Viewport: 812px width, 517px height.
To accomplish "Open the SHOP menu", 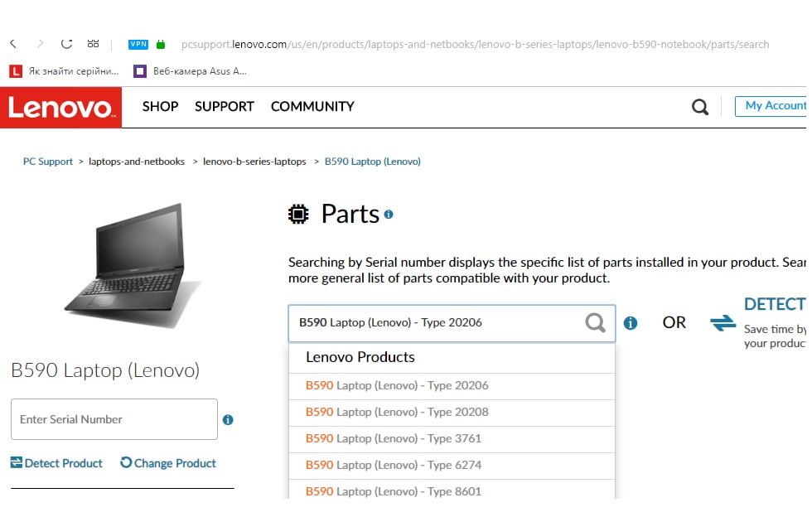I will [161, 106].
